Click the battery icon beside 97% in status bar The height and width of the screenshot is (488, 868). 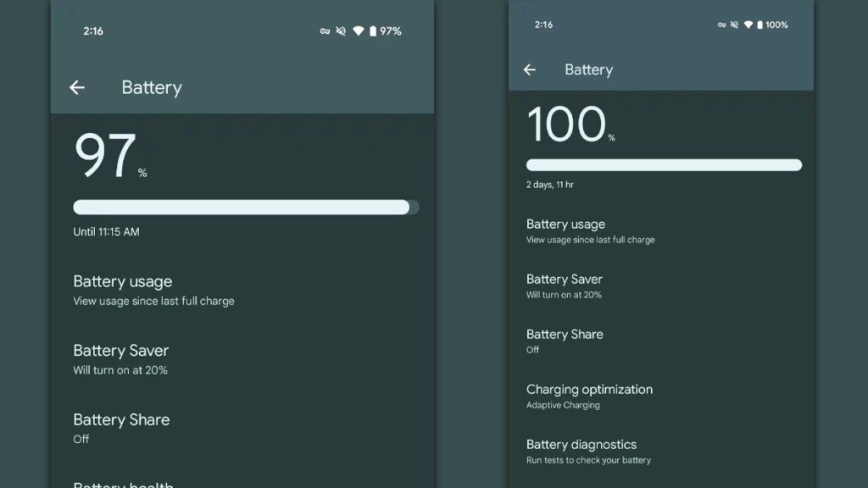coord(373,31)
